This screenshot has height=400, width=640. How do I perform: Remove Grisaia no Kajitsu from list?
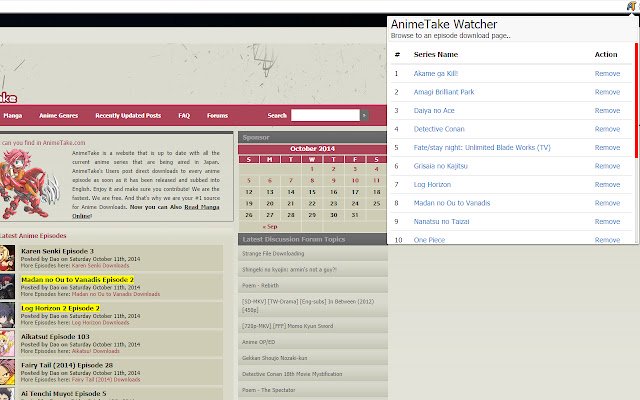pos(607,166)
